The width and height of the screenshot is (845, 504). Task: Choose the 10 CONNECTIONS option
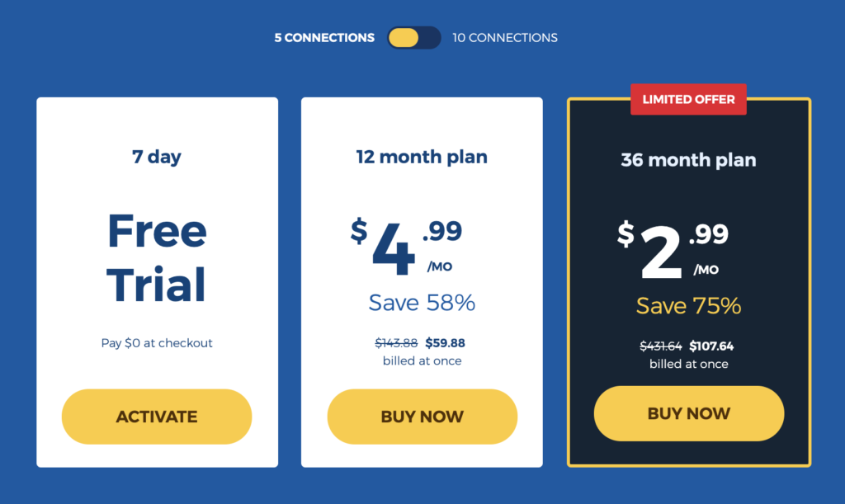click(x=505, y=38)
